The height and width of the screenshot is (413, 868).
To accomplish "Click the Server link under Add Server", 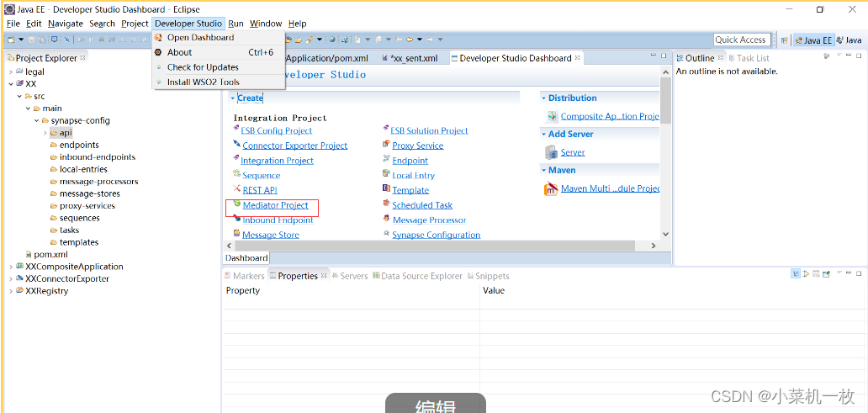I will 573,152.
